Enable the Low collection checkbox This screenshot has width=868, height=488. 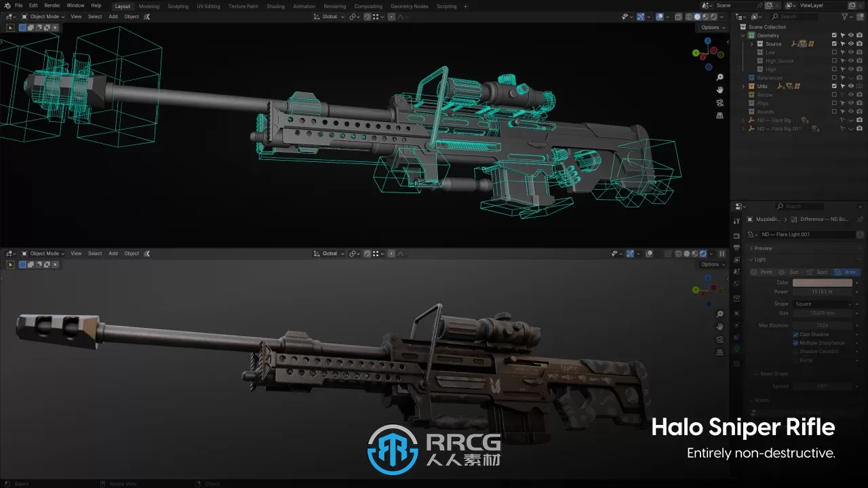click(834, 52)
